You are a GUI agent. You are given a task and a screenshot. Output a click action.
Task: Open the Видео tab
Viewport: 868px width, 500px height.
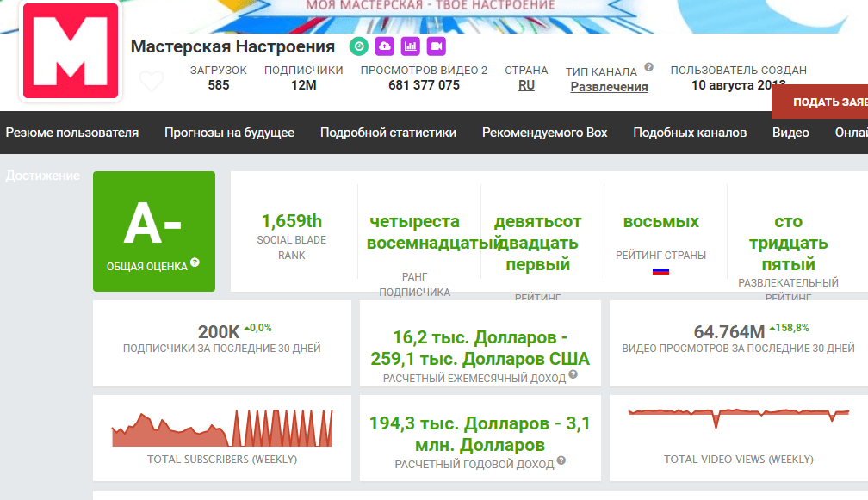(790, 133)
